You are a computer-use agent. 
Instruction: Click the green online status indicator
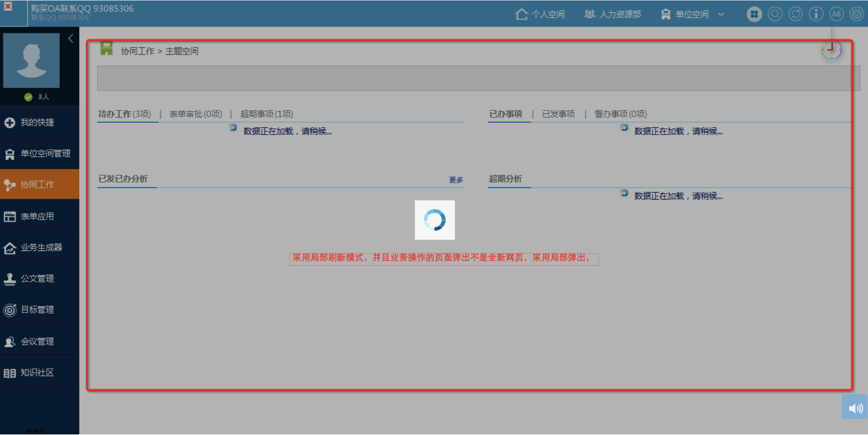[x=28, y=97]
